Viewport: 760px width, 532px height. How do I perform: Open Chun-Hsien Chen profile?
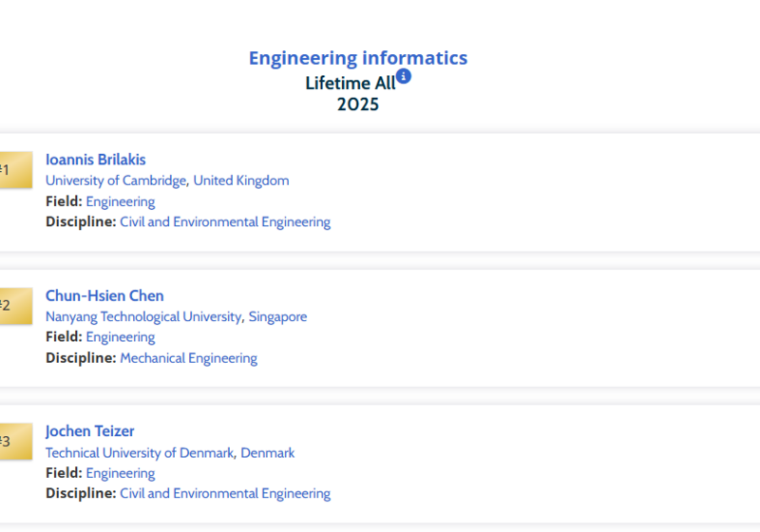pos(104,295)
